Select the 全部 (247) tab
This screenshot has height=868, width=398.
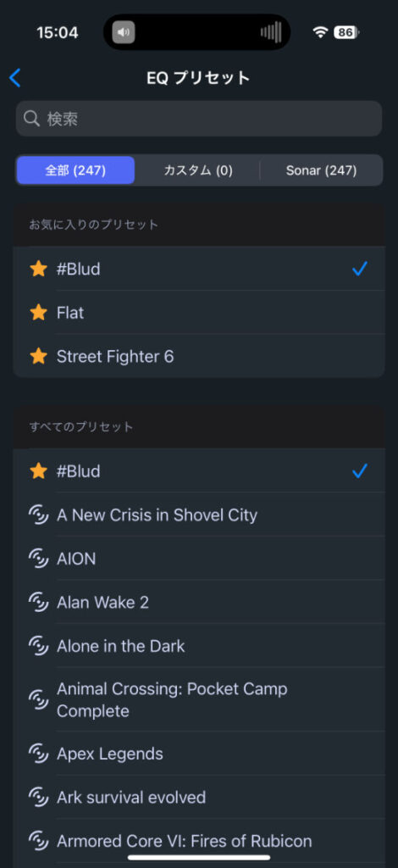click(x=75, y=170)
